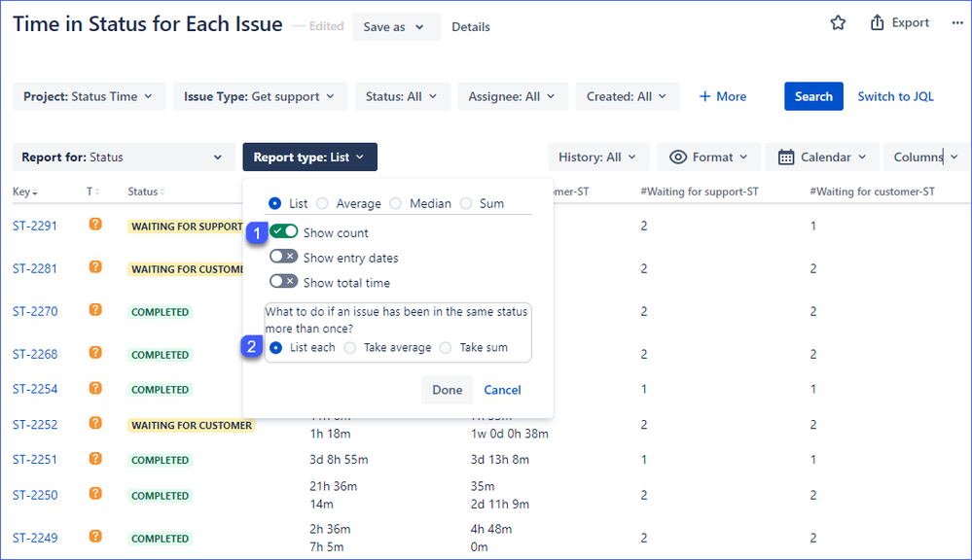The image size is (972, 560).
Task: Open the Issue Type: Get support filter
Action: [261, 96]
